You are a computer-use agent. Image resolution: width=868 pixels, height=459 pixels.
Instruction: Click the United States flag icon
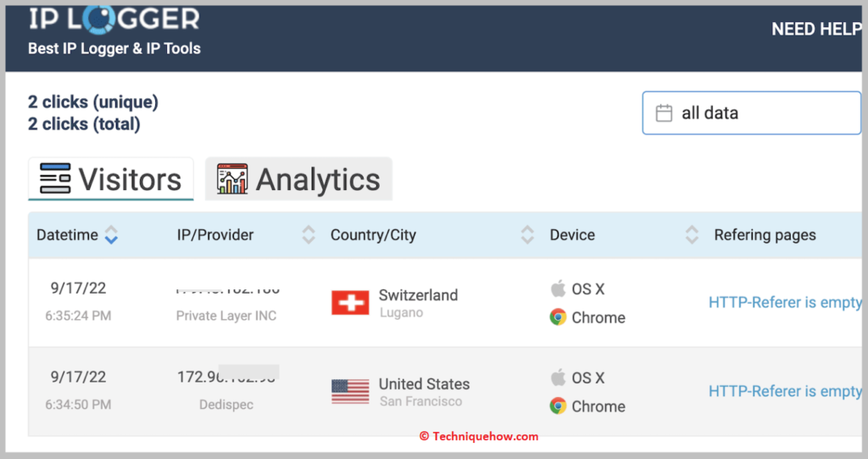coord(350,391)
